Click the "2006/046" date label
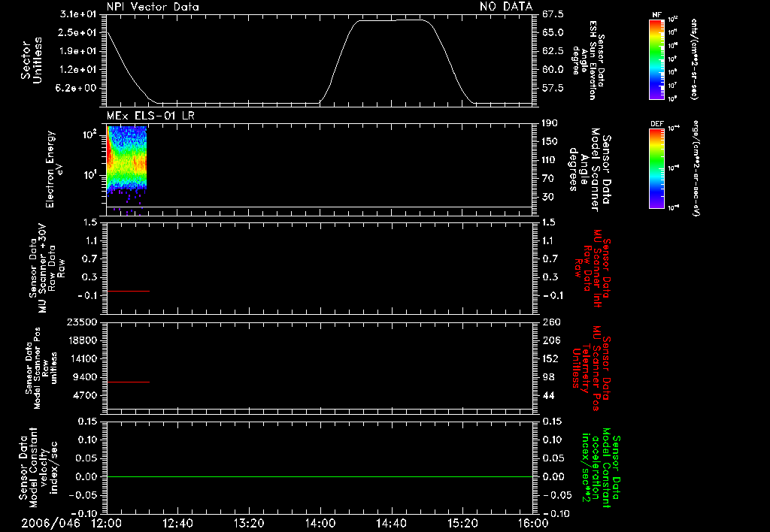 pyautogui.click(x=50, y=523)
